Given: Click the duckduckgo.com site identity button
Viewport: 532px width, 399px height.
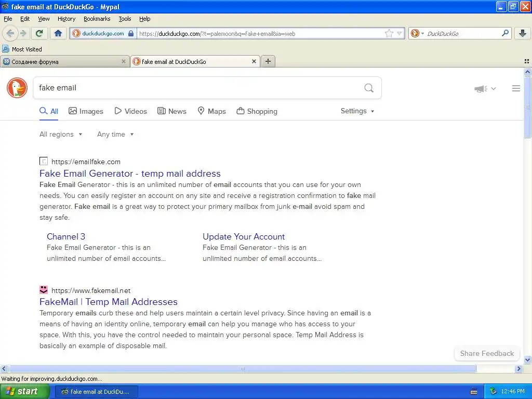Looking at the screenshot, I should point(103,33).
